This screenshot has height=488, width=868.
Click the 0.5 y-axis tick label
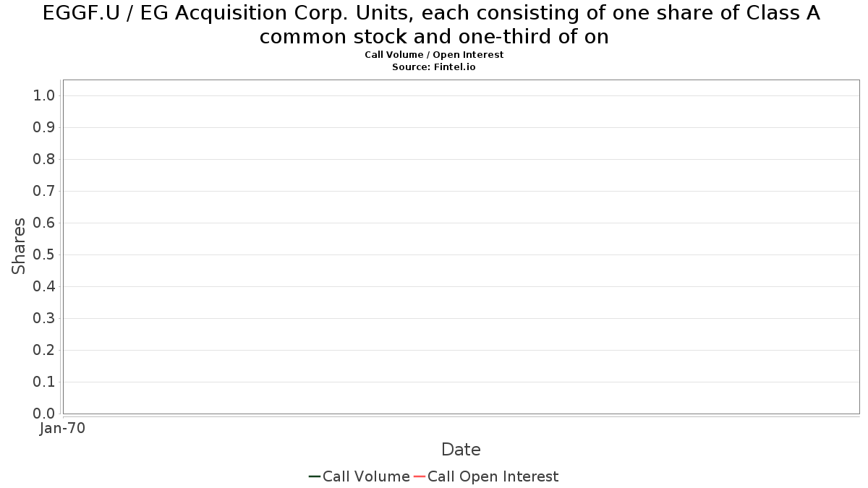tap(44, 254)
